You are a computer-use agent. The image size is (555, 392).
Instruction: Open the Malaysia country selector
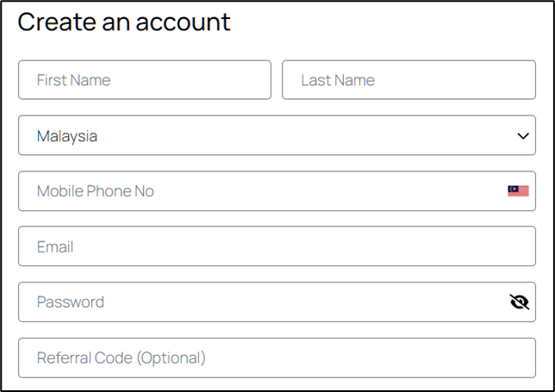coord(276,136)
